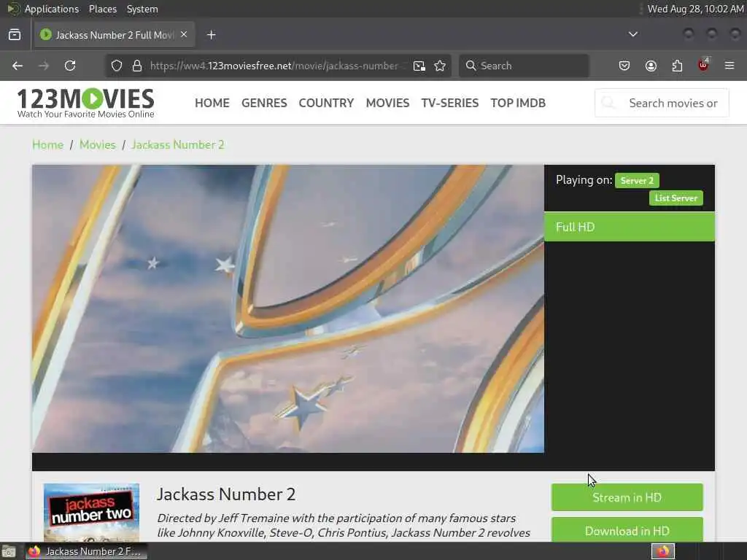Viewport: 747px width, 560px height.
Task: Click the clock Wed Aug 28 10:02 AM
Action: [695, 9]
